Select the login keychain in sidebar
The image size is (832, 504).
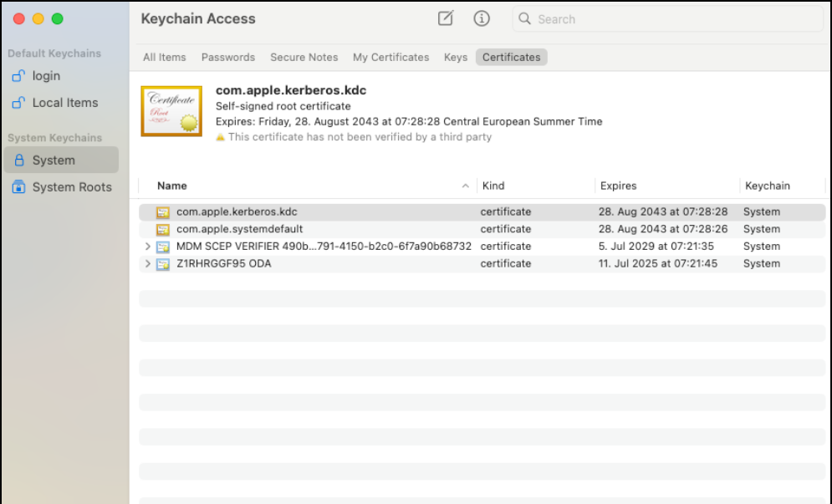[46, 76]
